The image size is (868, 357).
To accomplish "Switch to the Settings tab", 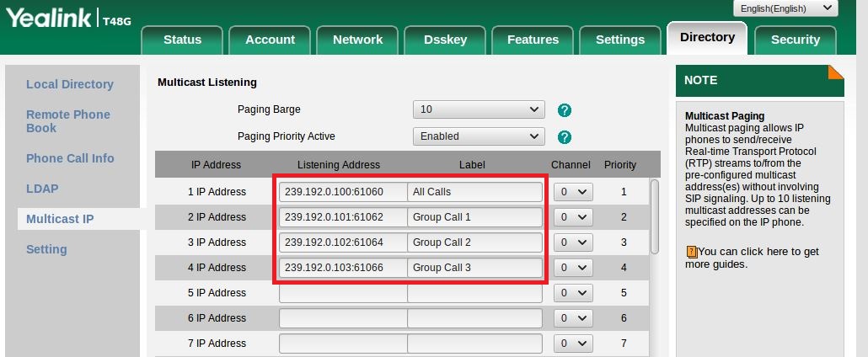I will pyautogui.click(x=620, y=40).
